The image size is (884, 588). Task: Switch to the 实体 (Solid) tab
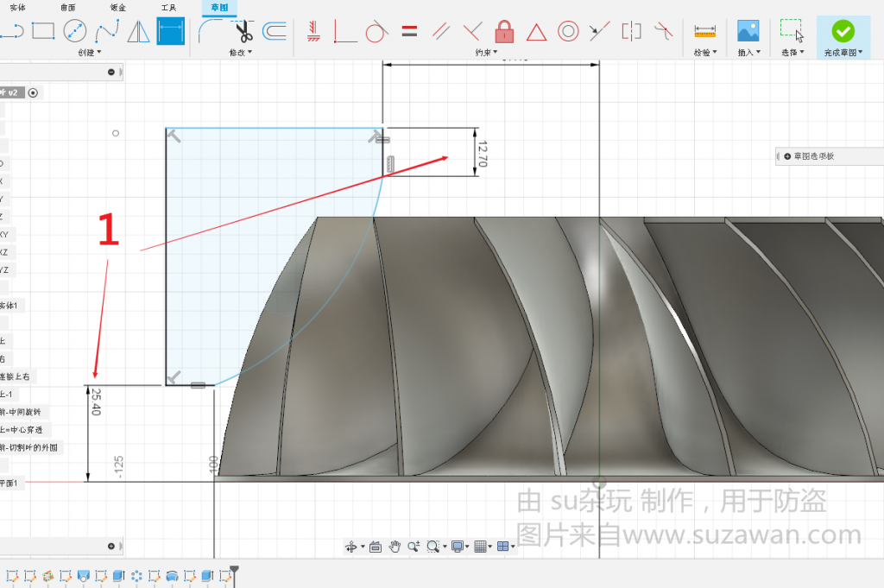17,7
